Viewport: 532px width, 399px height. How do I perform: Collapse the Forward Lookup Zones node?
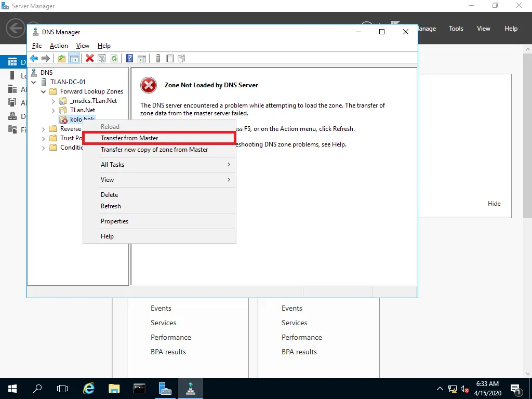[x=44, y=91]
